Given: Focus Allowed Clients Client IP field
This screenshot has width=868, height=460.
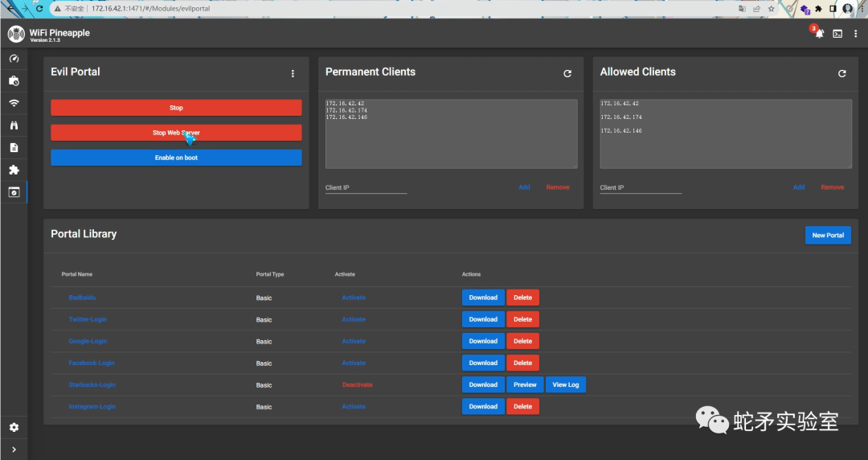Looking at the screenshot, I should 641,187.
